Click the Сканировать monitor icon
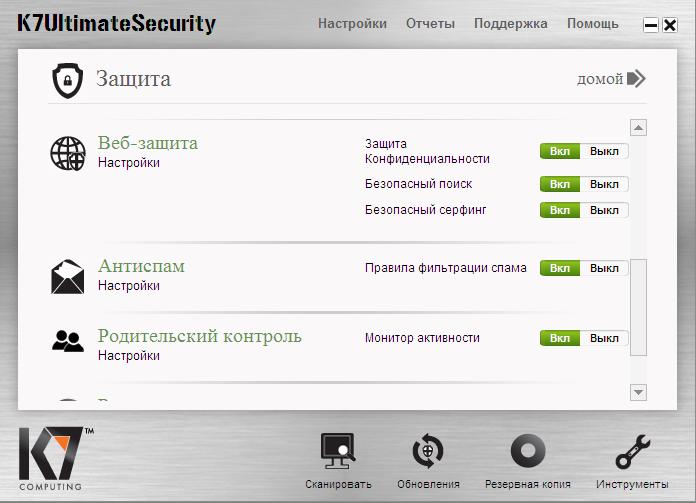 [338, 451]
